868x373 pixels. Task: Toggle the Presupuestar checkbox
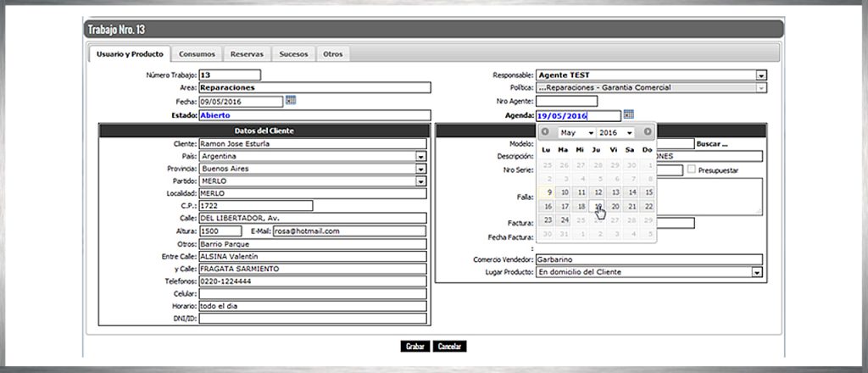pyautogui.click(x=693, y=170)
